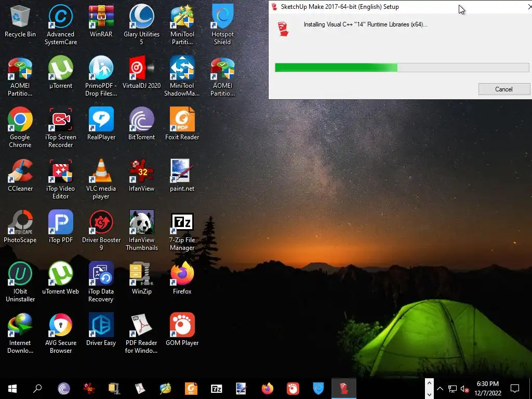Image resolution: width=532 pixels, height=399 pixels.
Task: Switch to WinZip in the taskbar
Action: click(x=114, y=389)
